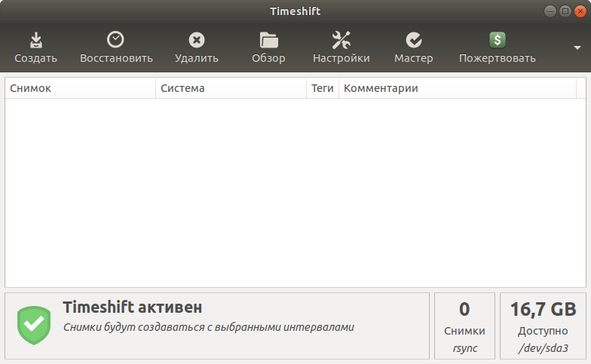Click the 'Timeshift активен' status heading
This screenshot has height=364, width=591.
(x=133, y=307)
